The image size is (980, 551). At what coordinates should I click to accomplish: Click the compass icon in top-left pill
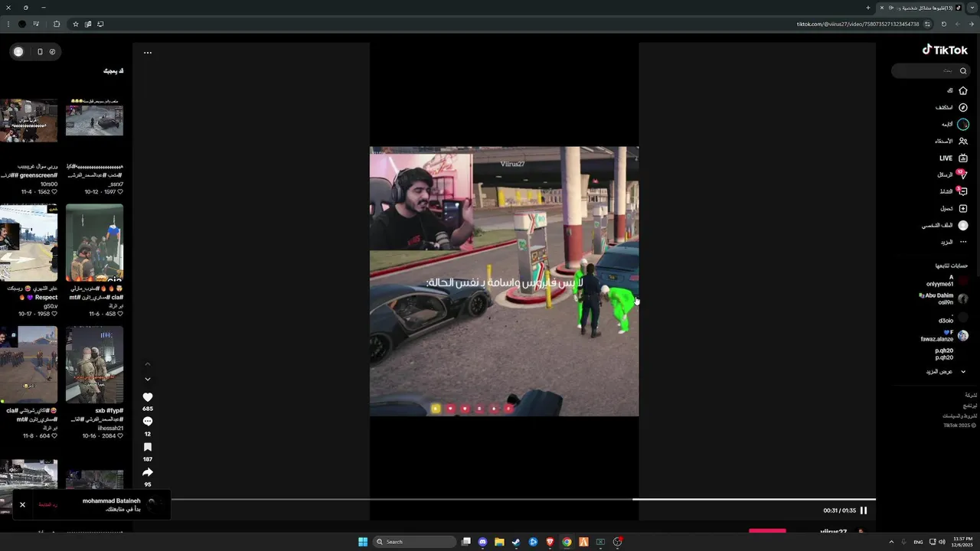tap(52, 51)
